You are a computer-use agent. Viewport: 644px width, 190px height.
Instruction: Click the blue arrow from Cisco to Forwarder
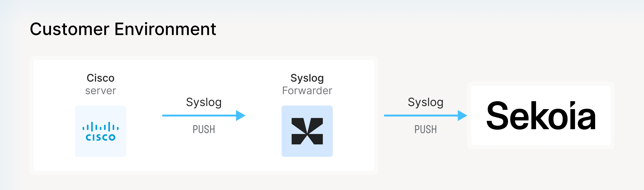(x=204, y=115)
